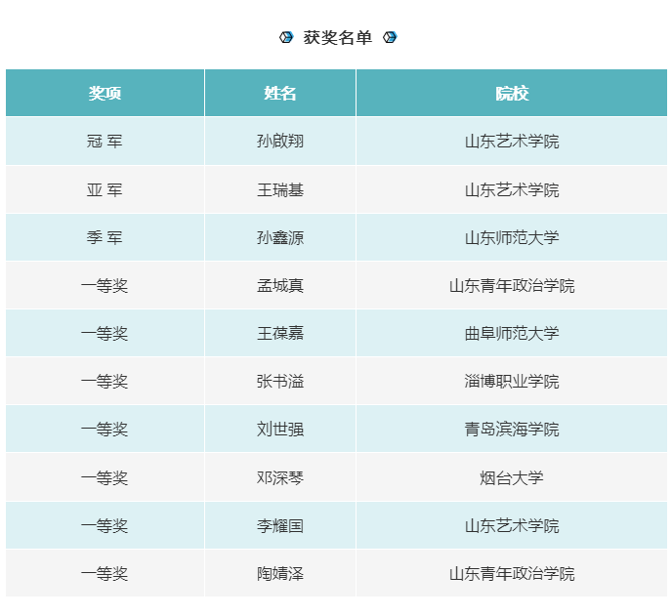Click the 亚军 award cell
The height and width of the screenshot is (616, 672).
[105, 189]
